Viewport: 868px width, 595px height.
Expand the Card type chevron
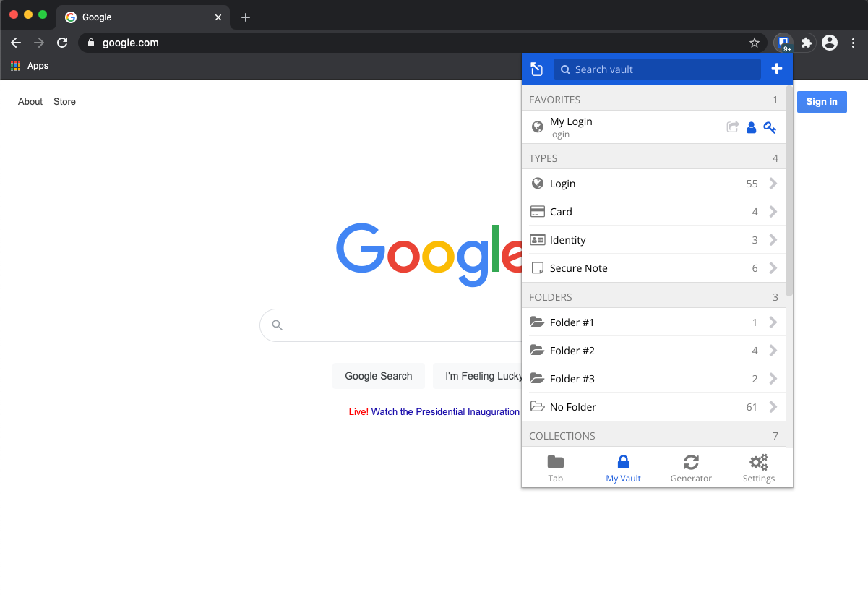773,212
